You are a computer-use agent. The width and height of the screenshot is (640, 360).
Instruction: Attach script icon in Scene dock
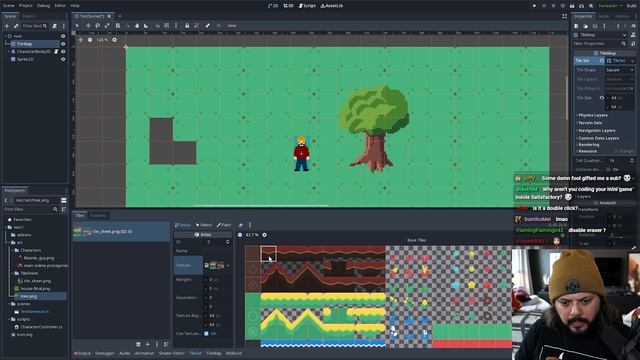[54, 26]
